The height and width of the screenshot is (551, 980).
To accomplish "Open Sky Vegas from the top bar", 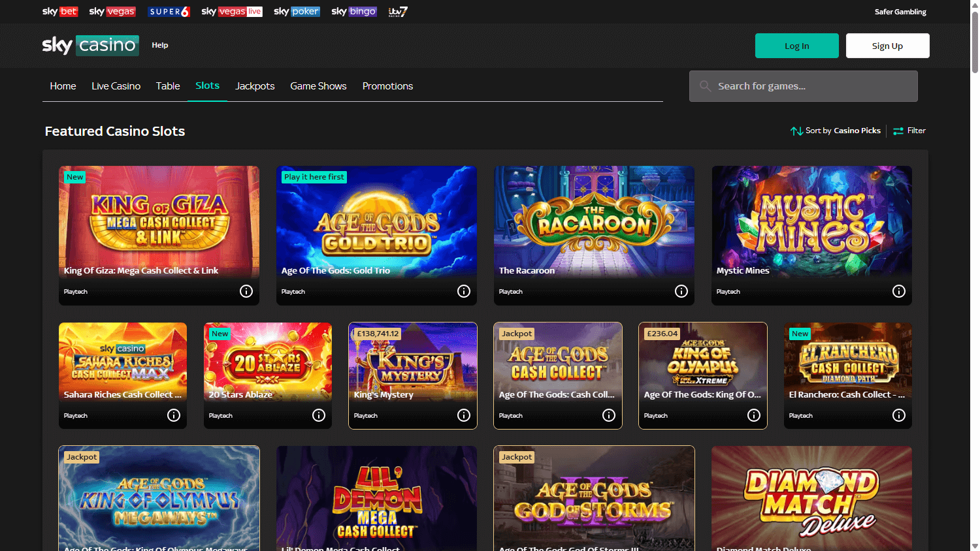I will click(x=112, y=11).
